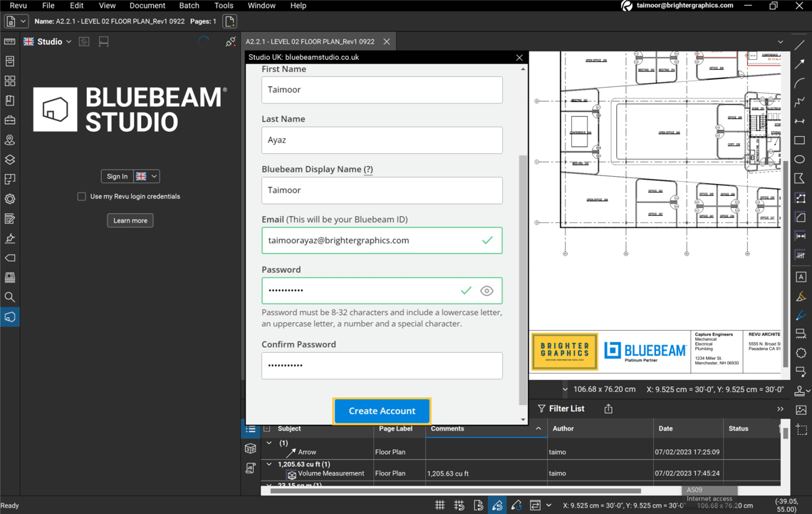The width and height of the screenshot is (812, 514).
Task: Open the Places location-pin panel
Action: pyautogui.click(x=10, y=140)
